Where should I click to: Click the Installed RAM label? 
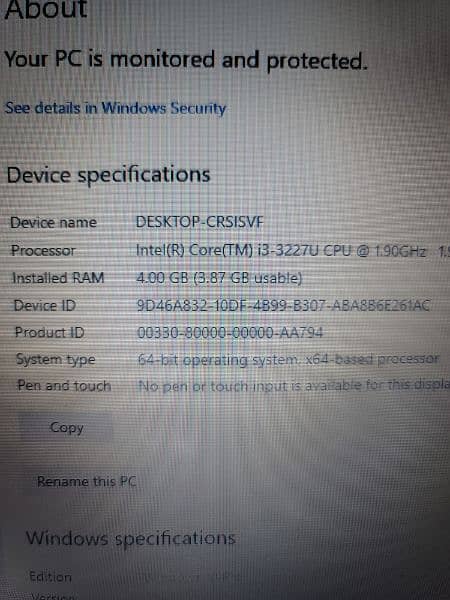[x=58, y=278]
